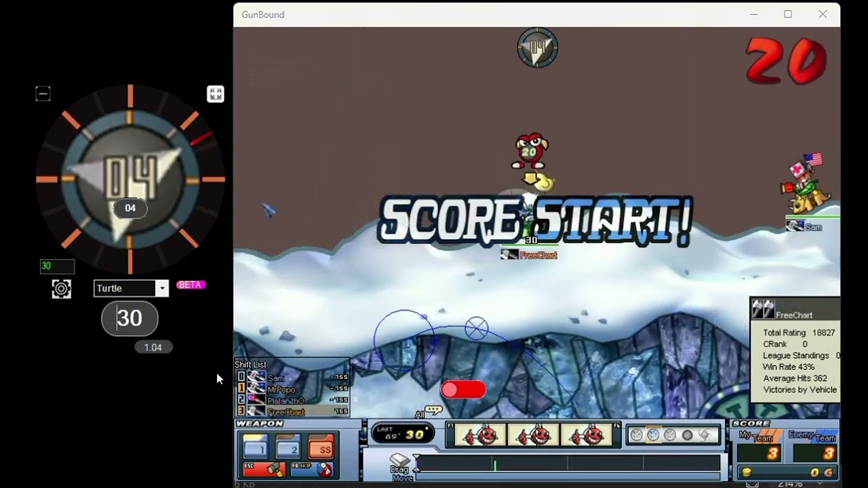
Task: Click the Win Rate 43% line
Action: (789, 367)
